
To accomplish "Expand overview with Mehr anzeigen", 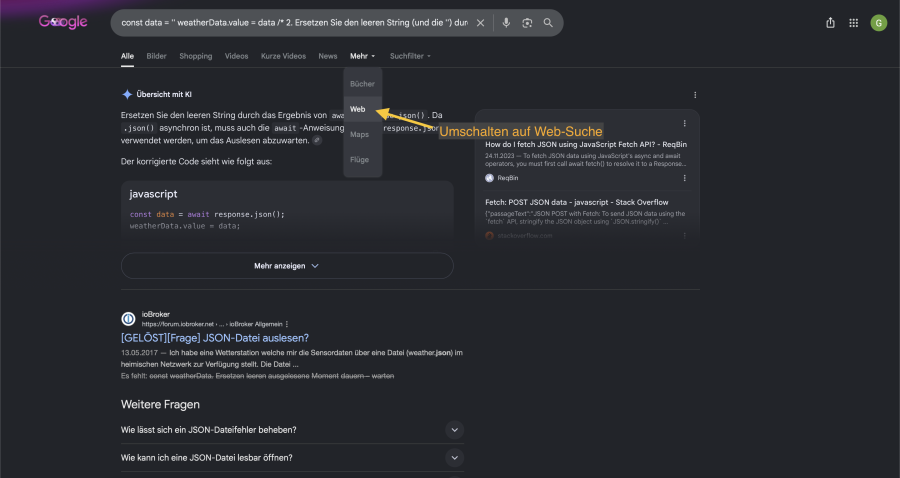I will pos(287,266).
